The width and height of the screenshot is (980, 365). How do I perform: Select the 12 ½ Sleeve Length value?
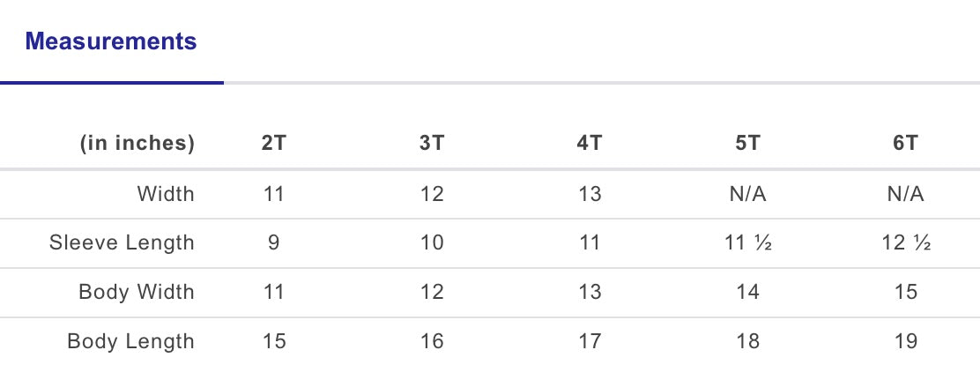click(x=905, y=243)
